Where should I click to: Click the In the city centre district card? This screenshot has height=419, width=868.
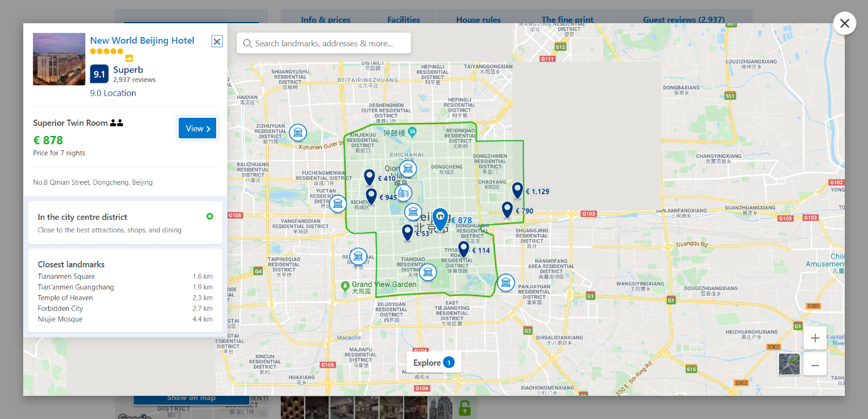coord(125,222)
